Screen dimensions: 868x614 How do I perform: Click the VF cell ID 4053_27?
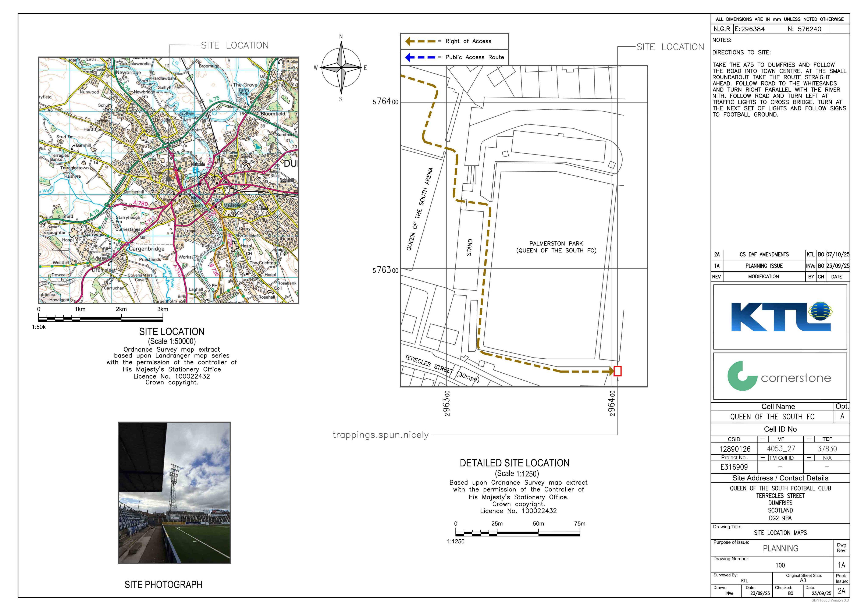(x=781, y=449)
